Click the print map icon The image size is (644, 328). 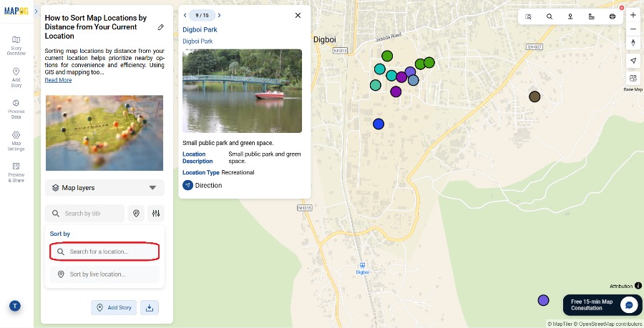pos(613,16)
